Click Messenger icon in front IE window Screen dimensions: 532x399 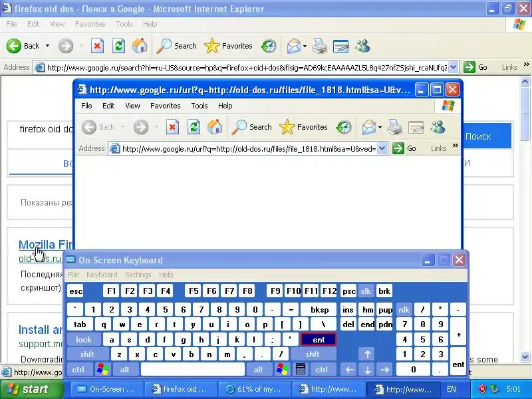pos(438,127)
